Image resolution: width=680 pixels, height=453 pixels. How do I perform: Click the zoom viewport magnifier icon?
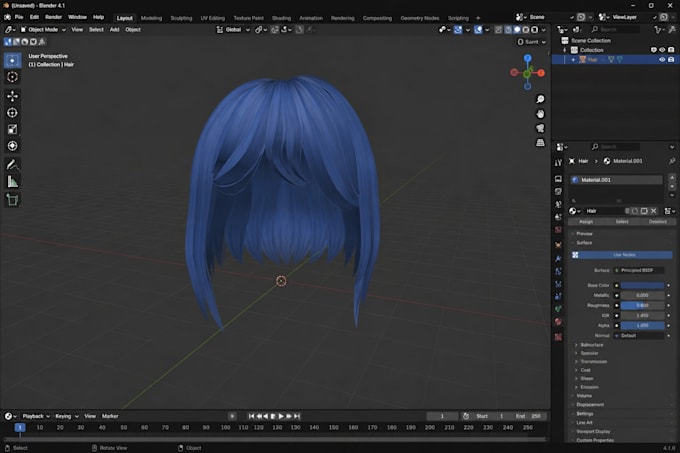(x=540, y=99)
